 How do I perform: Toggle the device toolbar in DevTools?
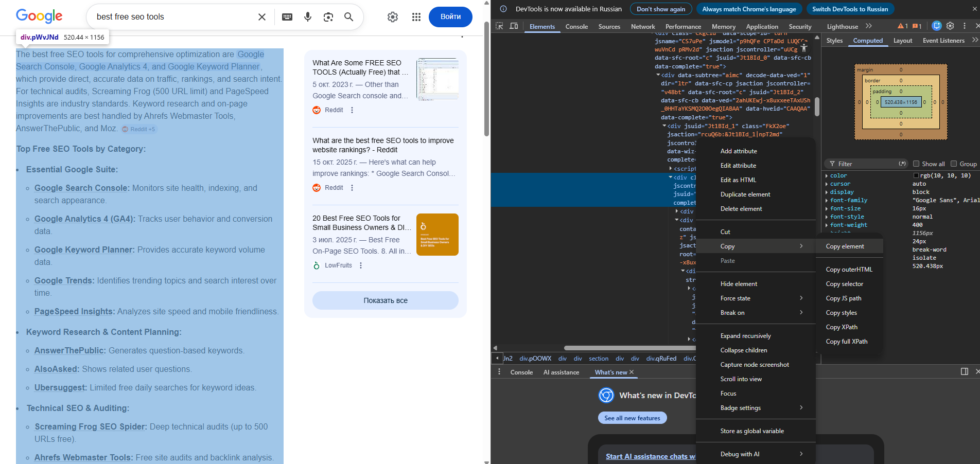click(514, 25)
